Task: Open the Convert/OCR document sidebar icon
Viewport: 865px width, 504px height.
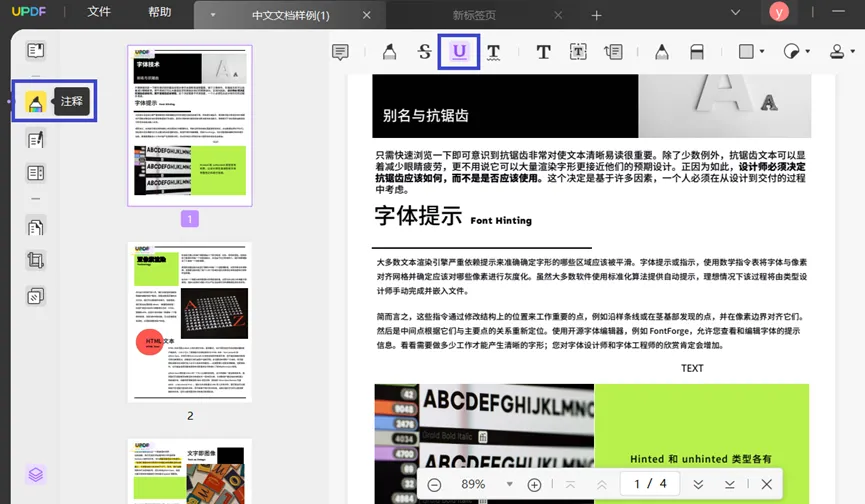Action: (x=35, y=227)
